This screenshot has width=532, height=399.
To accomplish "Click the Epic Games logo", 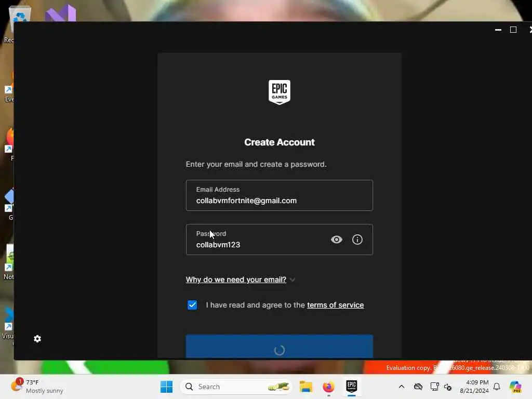I will click(279, 92).
